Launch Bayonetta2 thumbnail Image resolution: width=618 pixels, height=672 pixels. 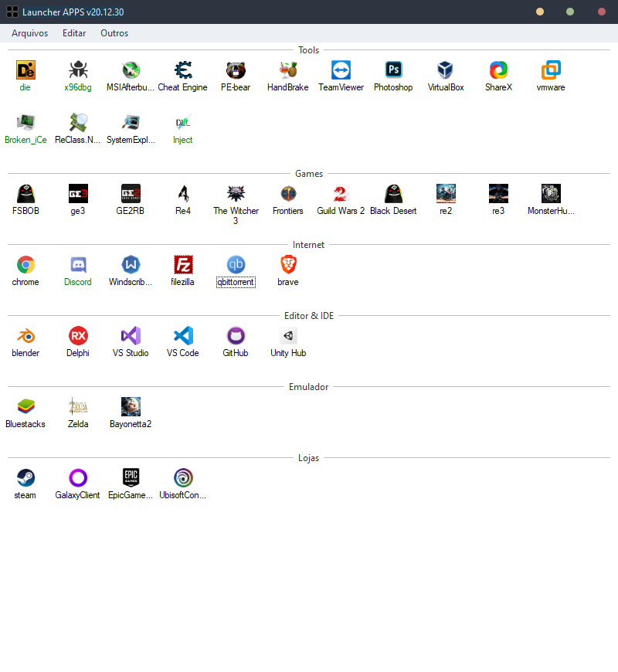pos(131,407)
